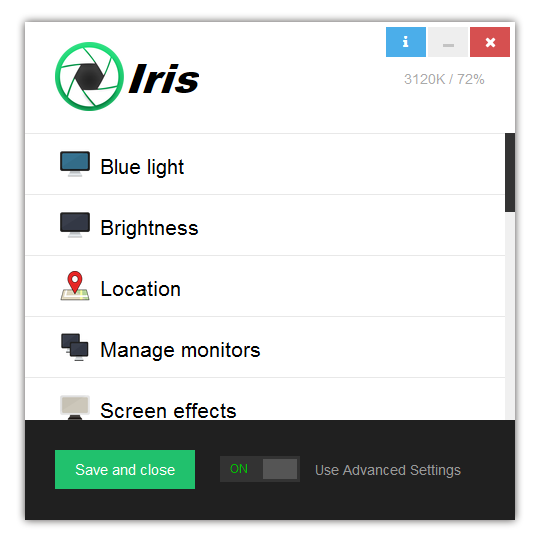Toggle the Use Advanced Settings switch
This screenshot has width=540, height=547.
[260, 469]
